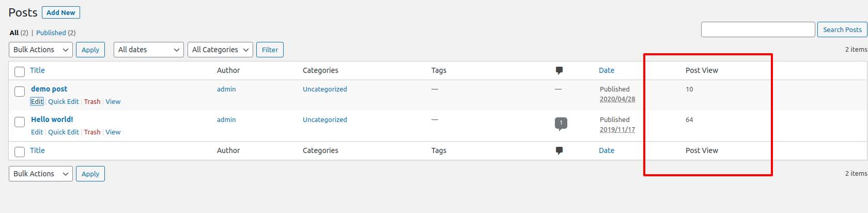Viewport: 868px width, 213px height.
Task: Open Quick Edit for demo post
Action: pos(64,102)
